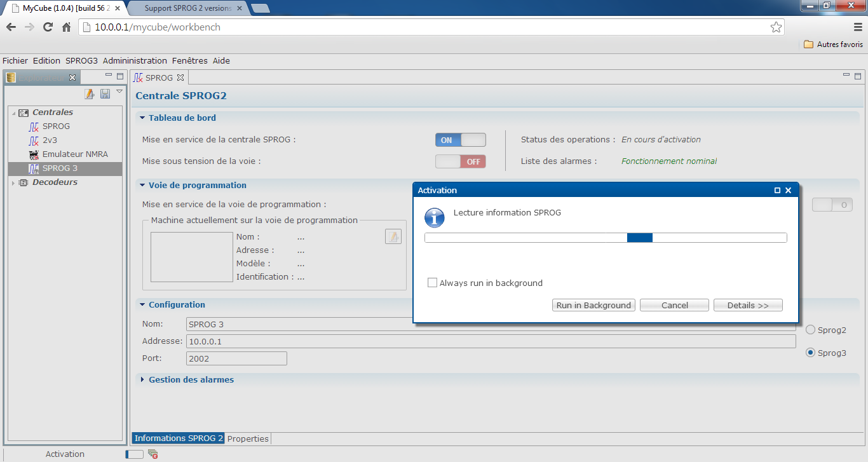This screenshot has height=462, width=868.
Task: Click the blue info icon in Activation dialog
Action: 434,218
